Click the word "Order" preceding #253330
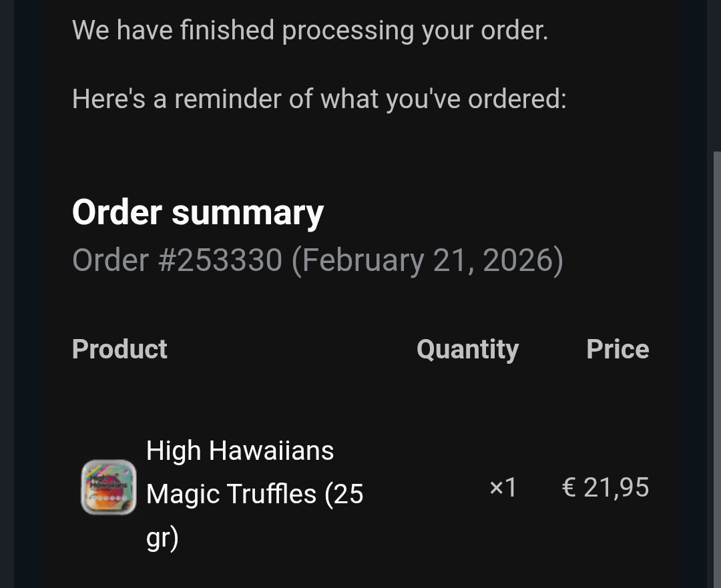The image size is (721, 588). pyautogui.click(x=110, y=260)
